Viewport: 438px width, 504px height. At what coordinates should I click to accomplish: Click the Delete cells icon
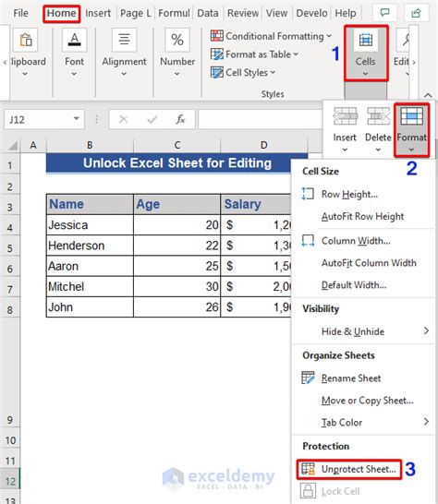pyautogui.click(x=379, y=116)
